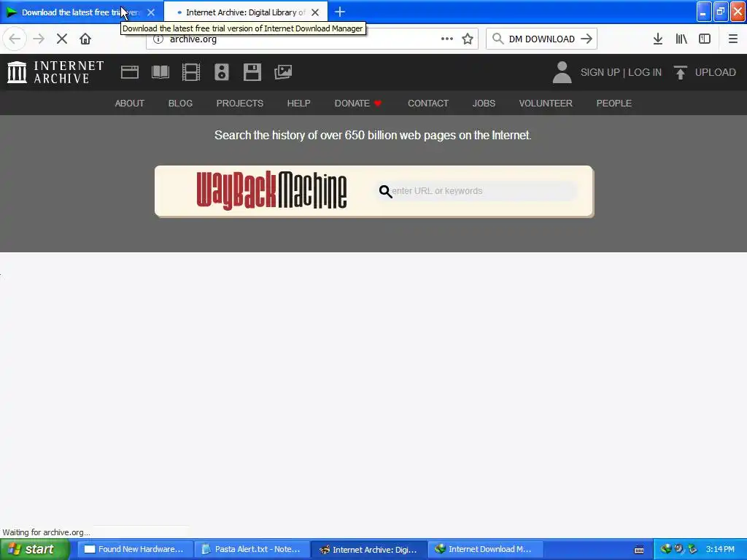The width and height of the screenshot is (747, 560).
Task: Toggle the sidebar view icon
Action: coord(705,39)
